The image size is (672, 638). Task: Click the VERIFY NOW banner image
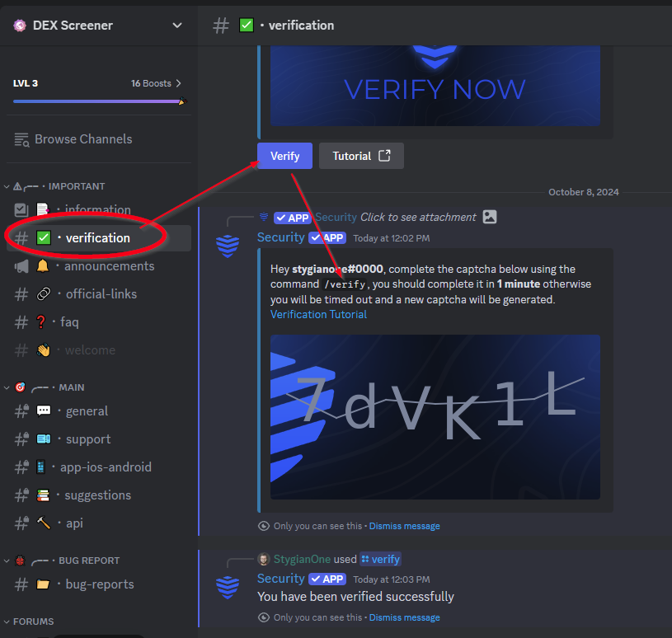435,85
